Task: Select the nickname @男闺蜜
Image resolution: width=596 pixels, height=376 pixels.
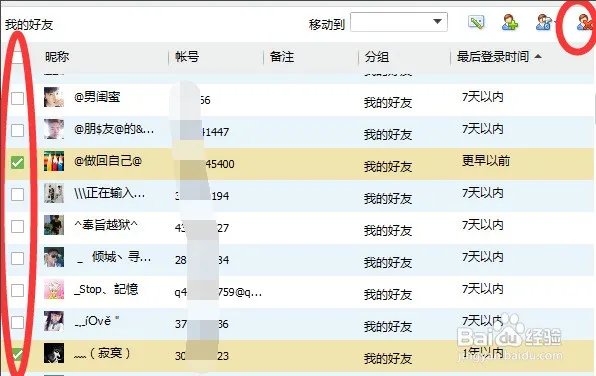Action: pos(97,97)
